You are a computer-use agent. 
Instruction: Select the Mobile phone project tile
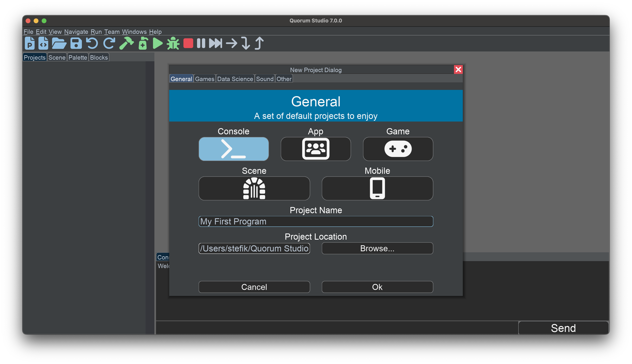pos(377,188)
